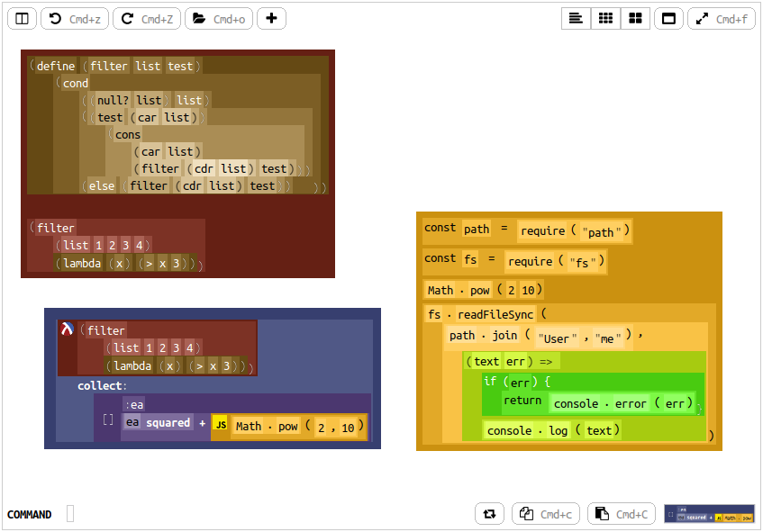Click the redo Cmd+Z button
Viewport: 763px width, 532px height.
tap(146, 18)
